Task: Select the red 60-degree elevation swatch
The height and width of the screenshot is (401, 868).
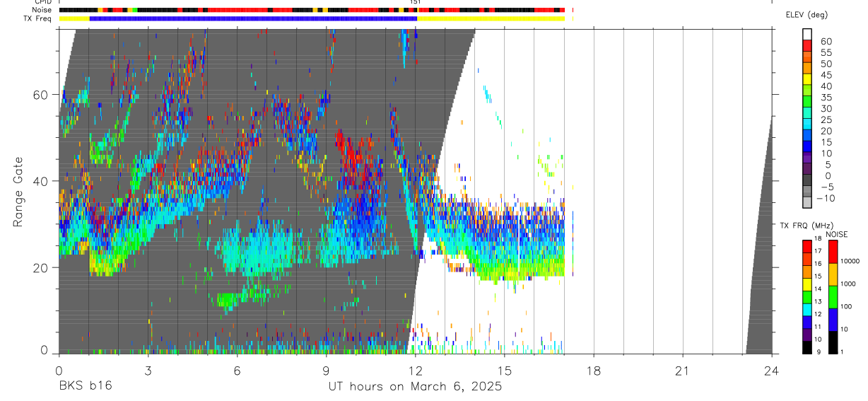Action: click(807, 44)
